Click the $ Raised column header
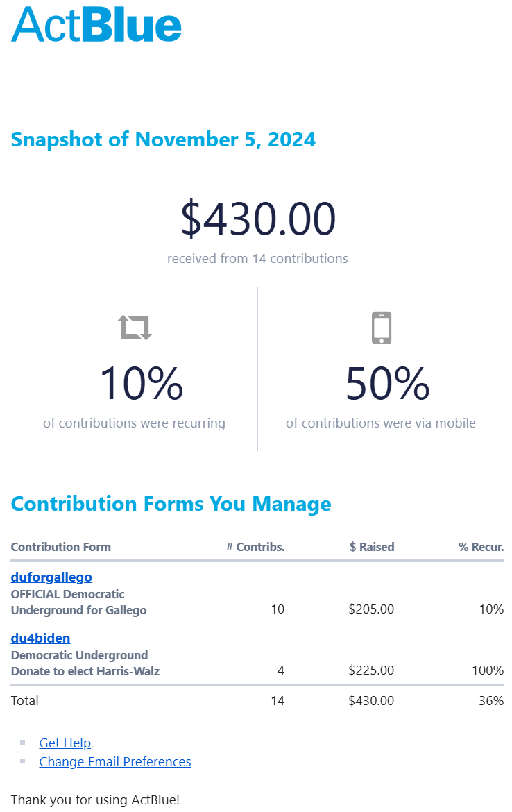 [x=372, y=547]
